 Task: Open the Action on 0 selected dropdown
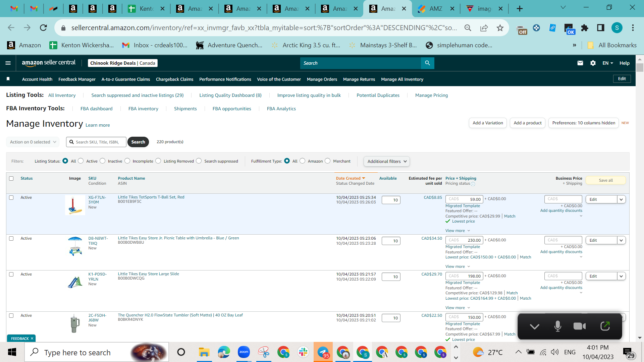click(33, 142)
